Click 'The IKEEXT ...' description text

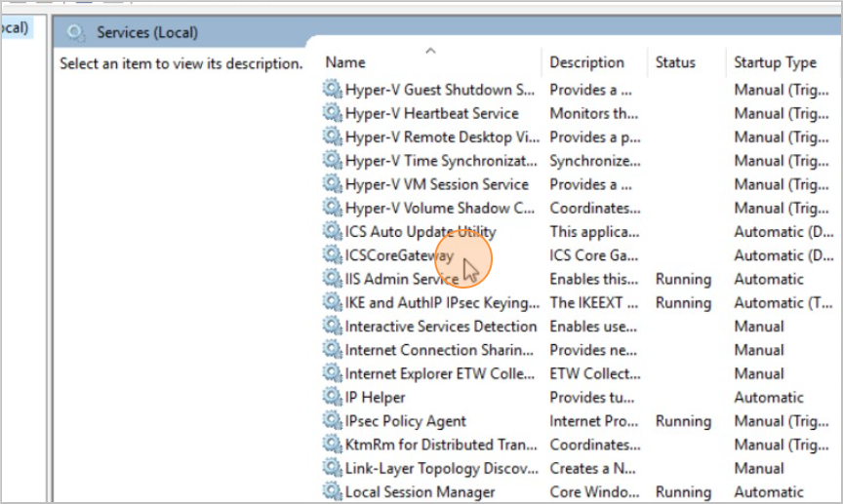tap(593, 302)
